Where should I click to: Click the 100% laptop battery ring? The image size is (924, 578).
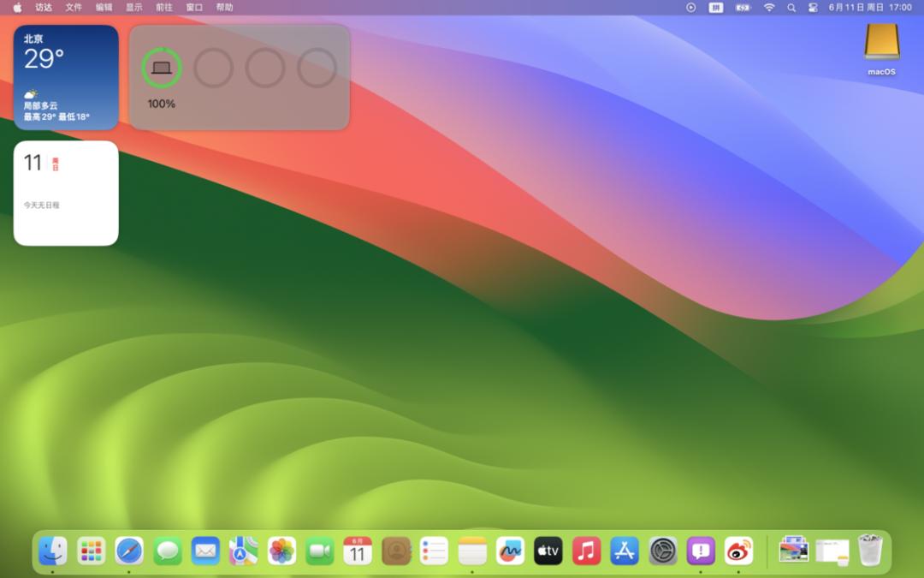(161, 69)
